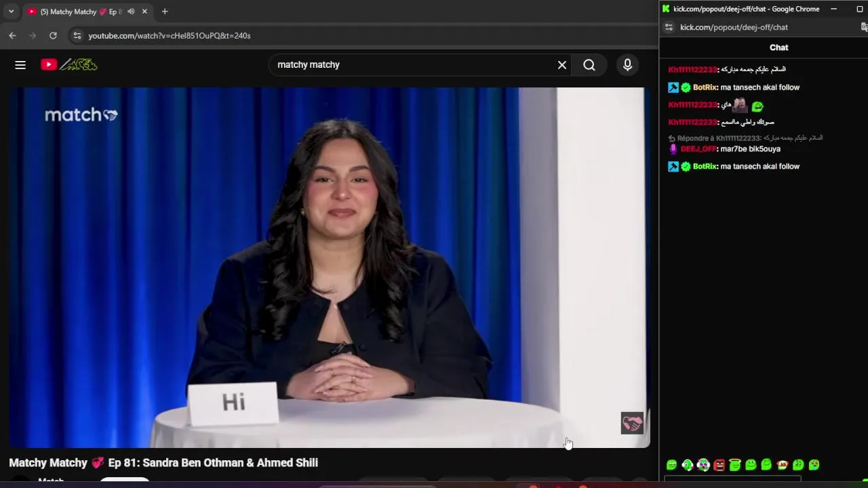
Task: Click the browser forward arrow
Action: coord(33,35)
